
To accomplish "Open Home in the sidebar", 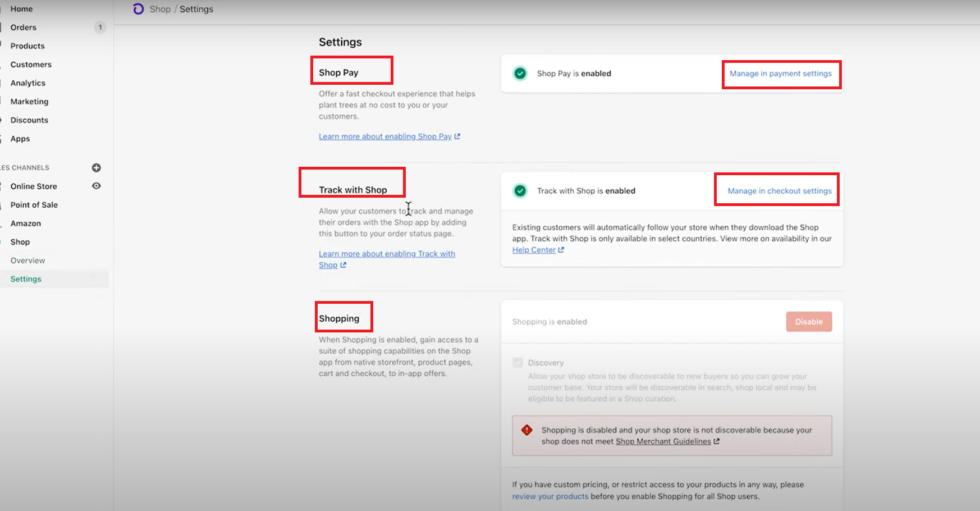I will (x=21, y=9).
